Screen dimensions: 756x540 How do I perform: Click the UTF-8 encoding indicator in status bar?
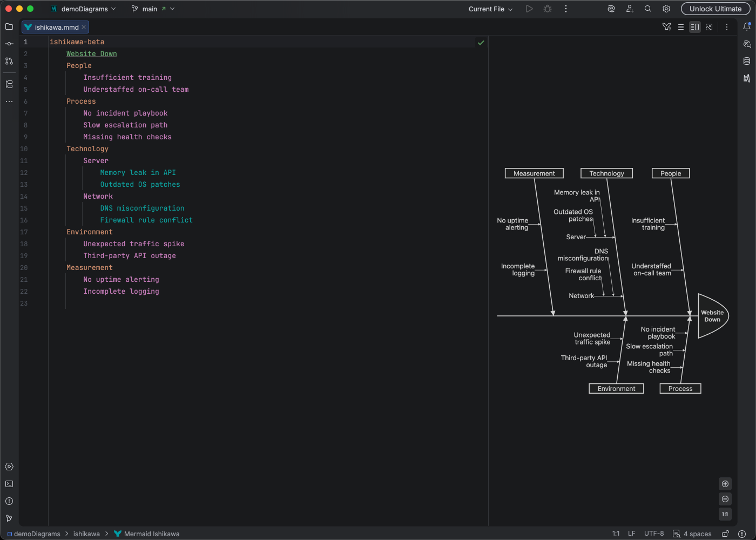pyautogui.click(x=654, y=534)
